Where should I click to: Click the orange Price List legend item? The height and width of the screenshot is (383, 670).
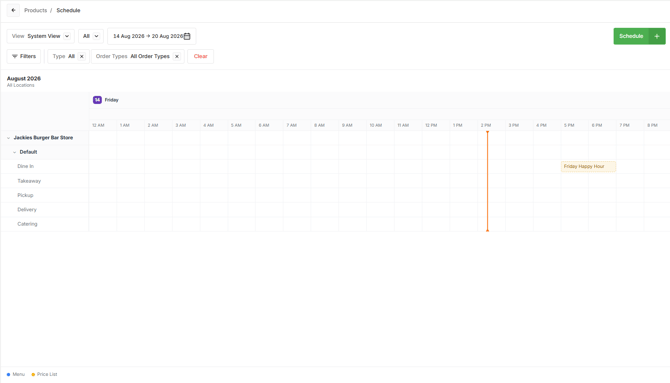click(x=44, y=374)
